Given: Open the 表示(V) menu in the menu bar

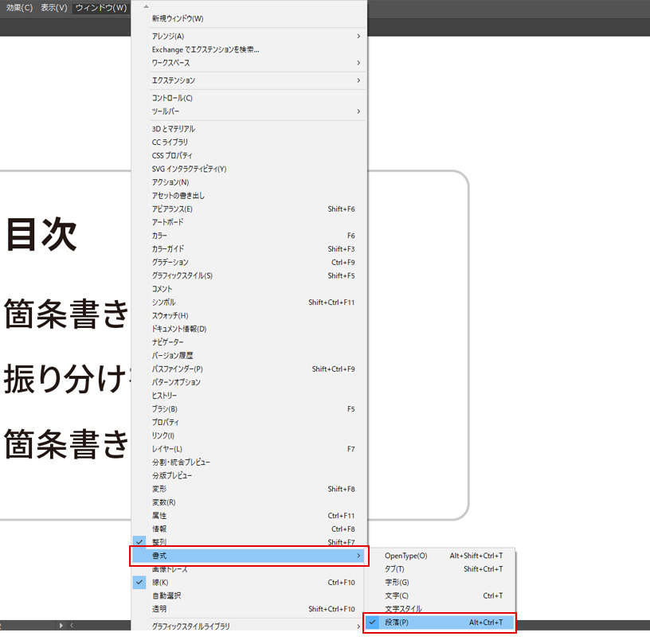Looking at the screenshot, I should [x=54, y=8].
